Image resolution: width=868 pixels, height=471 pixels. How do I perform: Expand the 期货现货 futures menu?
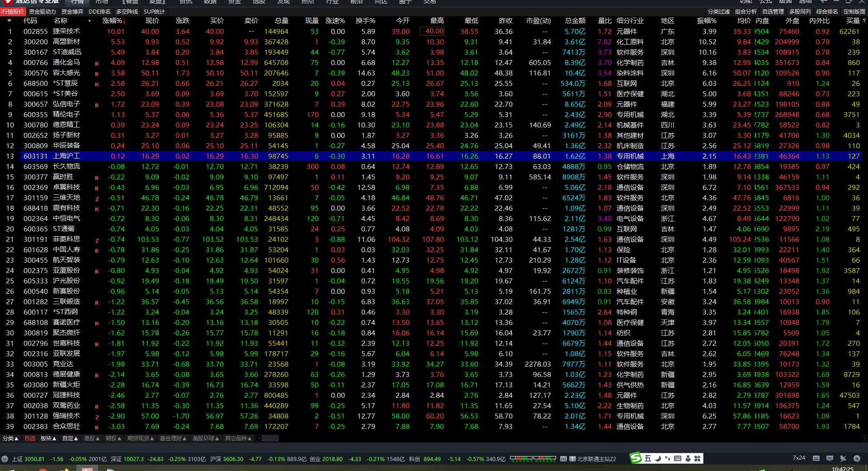coord(140,438)
